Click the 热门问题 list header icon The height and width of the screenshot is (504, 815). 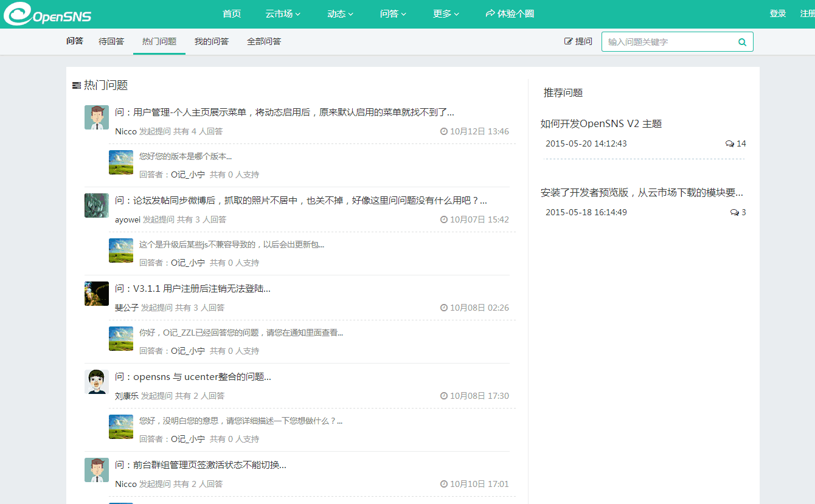[77, 86]
